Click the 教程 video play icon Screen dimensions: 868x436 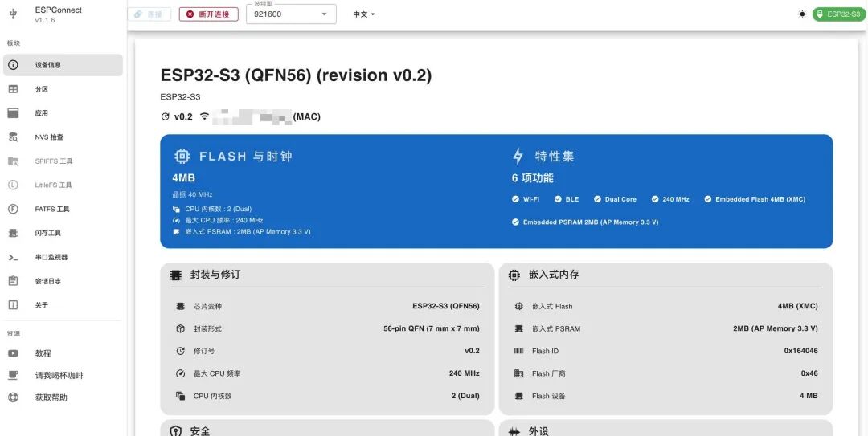14,353
